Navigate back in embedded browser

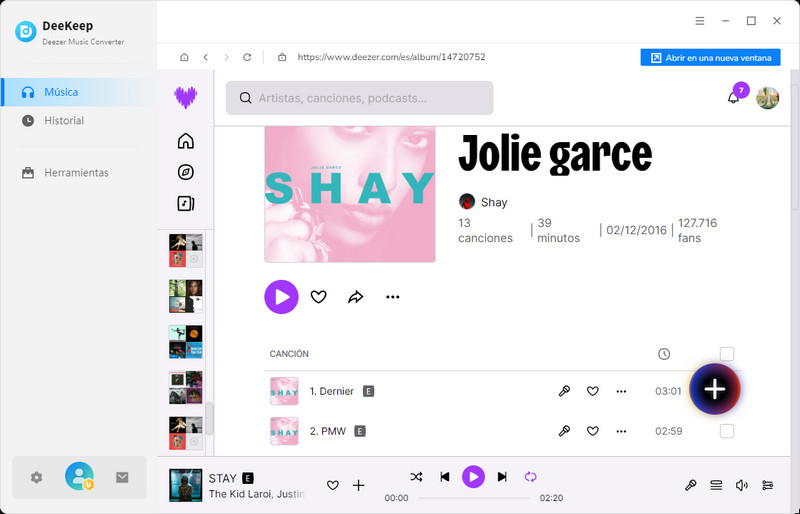(x=206, y=57)
